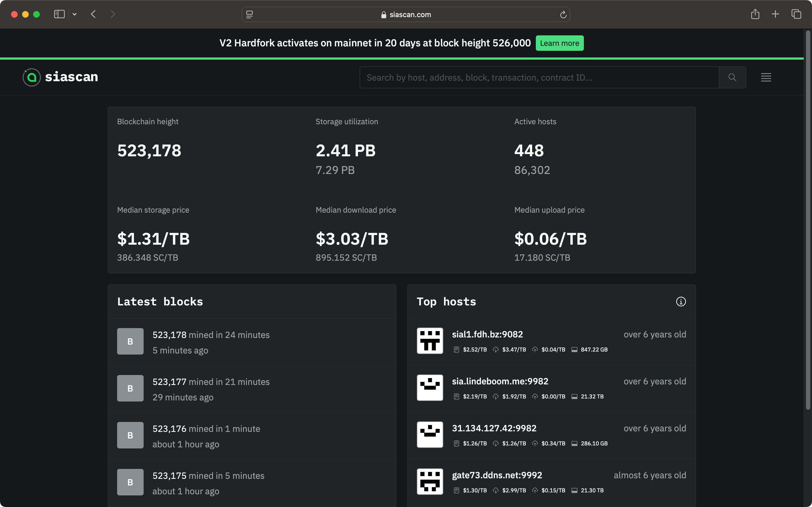Click the $0.06/TB median upload price
The width and height of the screenshot is (812, 507).
point(550,239)
